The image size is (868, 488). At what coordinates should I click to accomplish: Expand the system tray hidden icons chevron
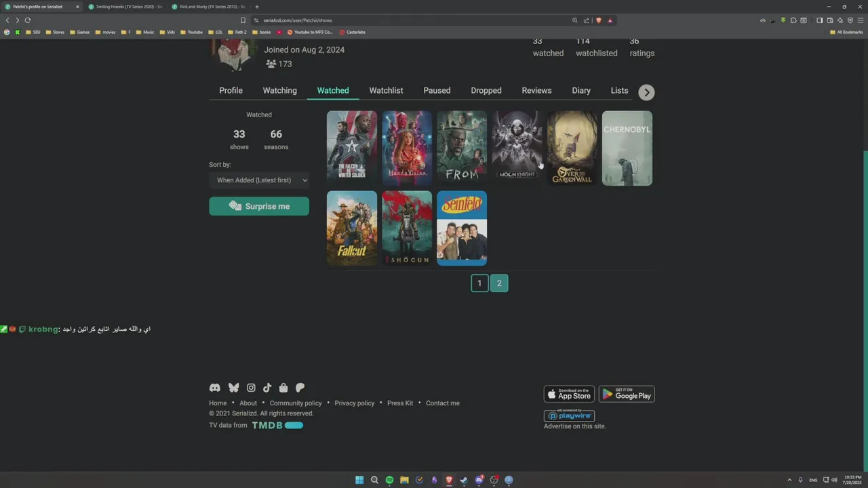point(789,480)
